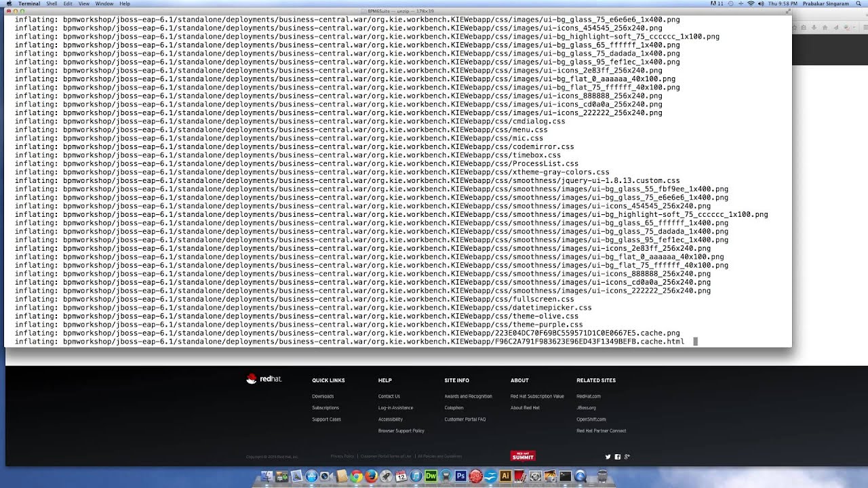The height and width of the screenshot is (488, 868).
Task: Open Adobe Illustrator in the dock
Action: (505, 476)
